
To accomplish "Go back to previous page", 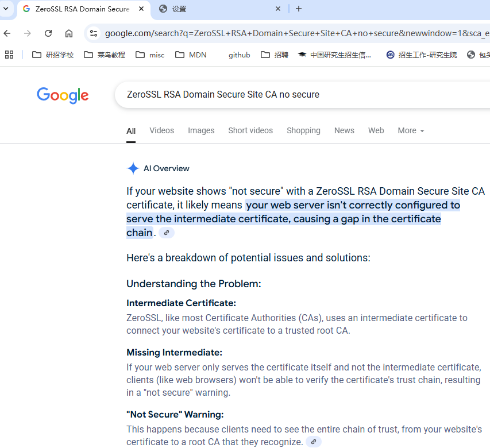I will point(7,33).
